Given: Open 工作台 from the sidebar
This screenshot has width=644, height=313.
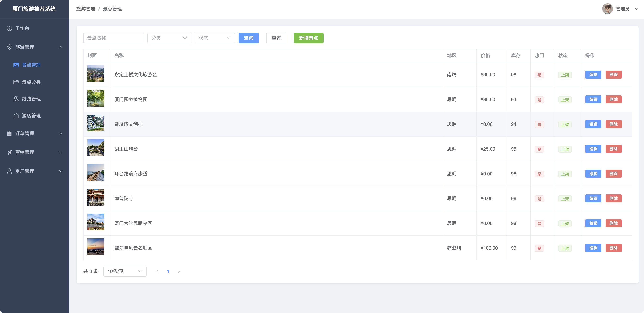Looking at the screenshot, I should click(35, 28).
